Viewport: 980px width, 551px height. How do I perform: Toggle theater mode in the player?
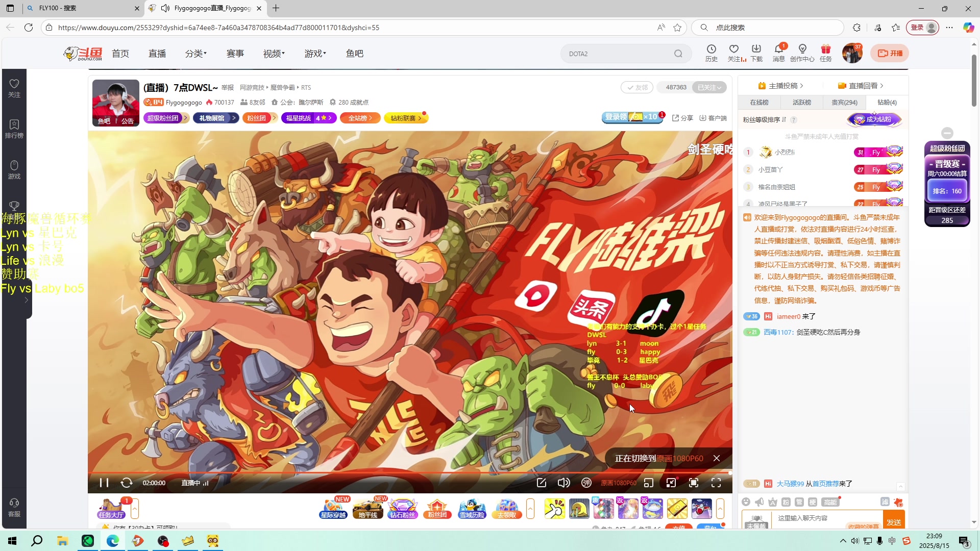[x=671, y=483]
